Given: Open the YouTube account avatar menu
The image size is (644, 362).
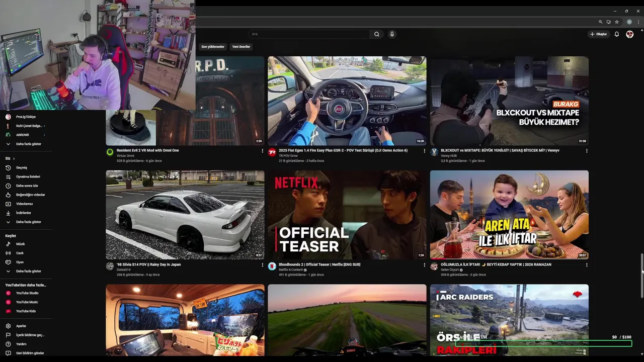Looking at the screenshot, I should point(629,34).
